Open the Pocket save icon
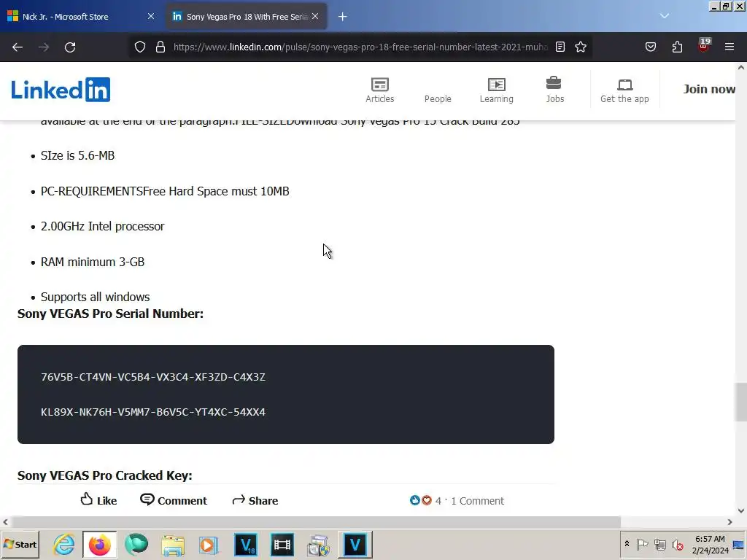Image resolution: width=747 pixels, height=560 pixels. coord(651,47)
